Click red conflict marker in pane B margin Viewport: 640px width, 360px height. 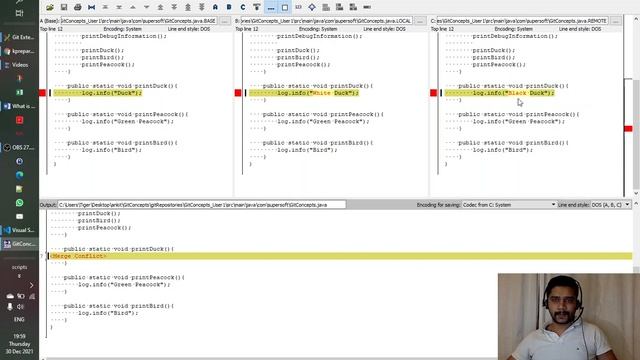pyautogui.click(x=238, y=93)
